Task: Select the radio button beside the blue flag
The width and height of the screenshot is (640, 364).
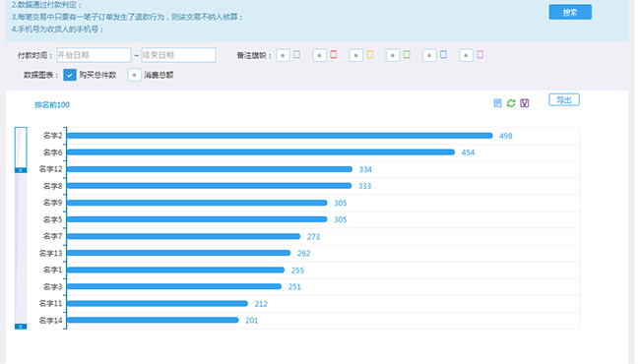Action: [x=429, y=55]
